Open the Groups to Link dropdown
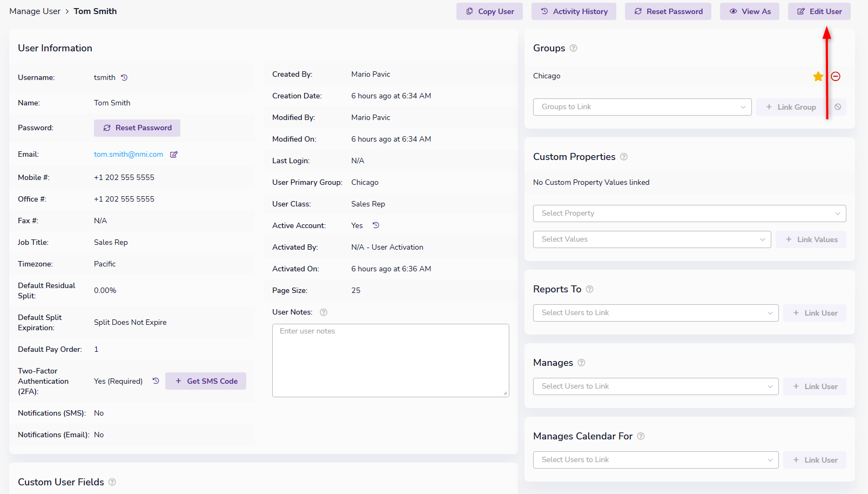 click(x=642, y=107)
